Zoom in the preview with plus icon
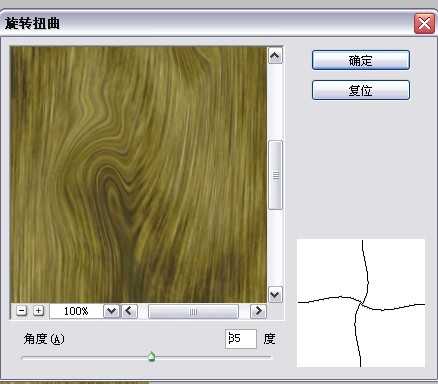The image size is (438, 384). 38,311
